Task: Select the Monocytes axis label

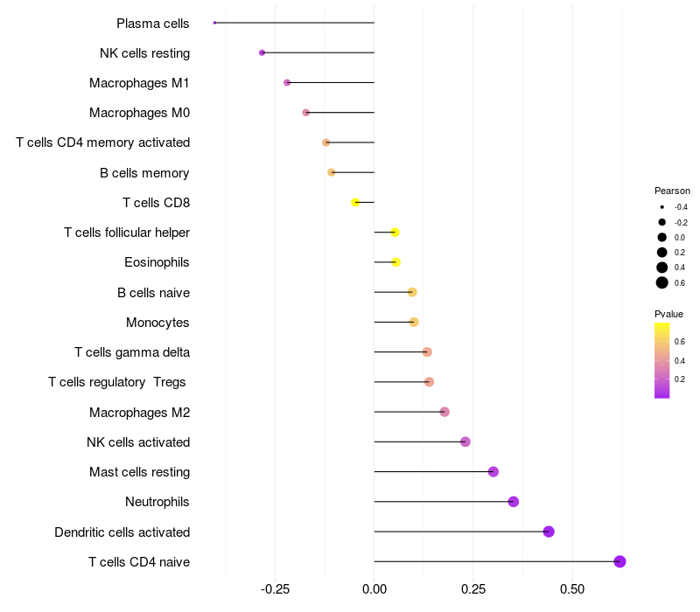Action: pos(157,323)
